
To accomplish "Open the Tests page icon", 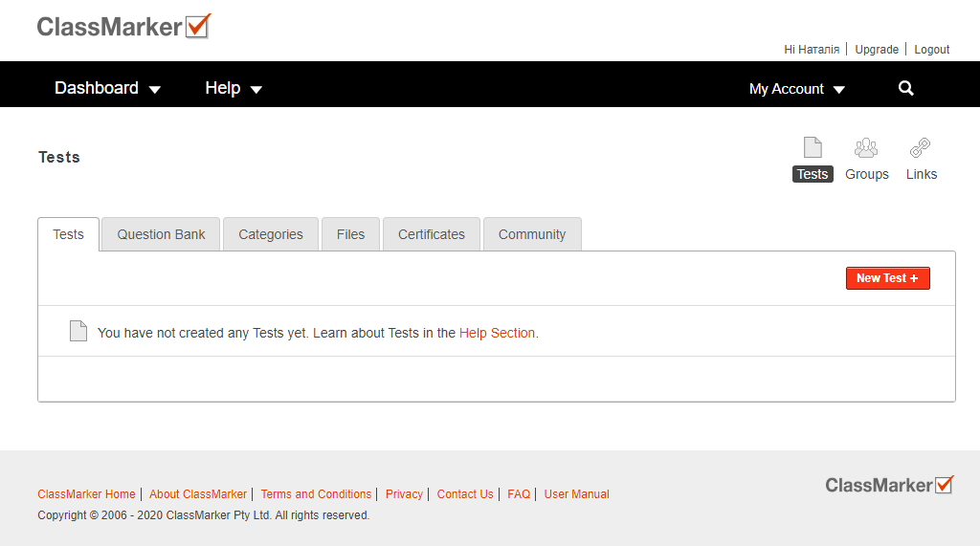I will (x=813, y=147).
